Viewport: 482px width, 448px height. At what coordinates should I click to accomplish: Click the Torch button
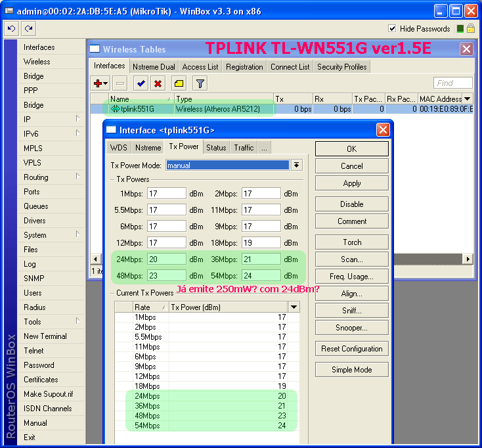tap(352, 242)
